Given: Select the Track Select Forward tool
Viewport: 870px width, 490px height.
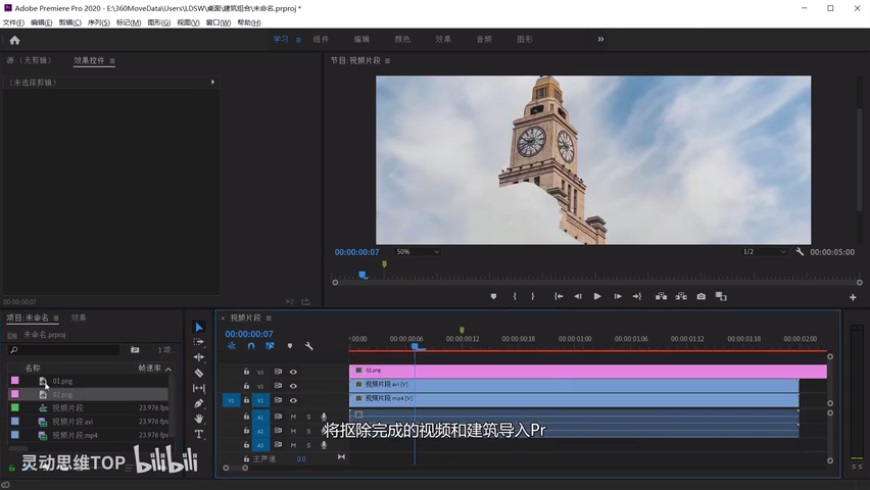Looking at the screenshot, I should (199, 342).
